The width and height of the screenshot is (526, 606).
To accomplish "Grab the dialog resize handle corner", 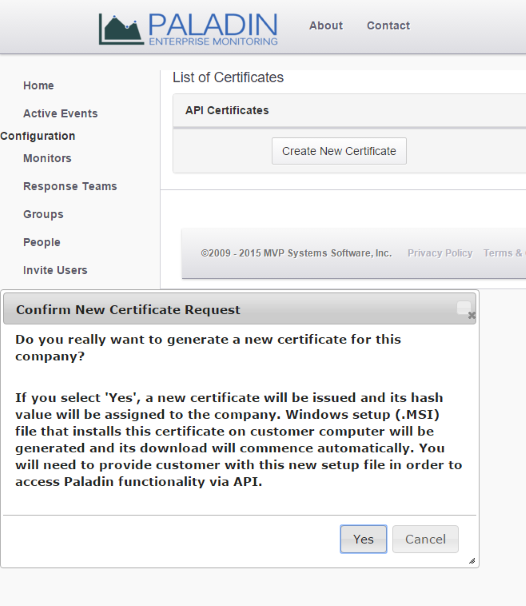I will 472,561.
